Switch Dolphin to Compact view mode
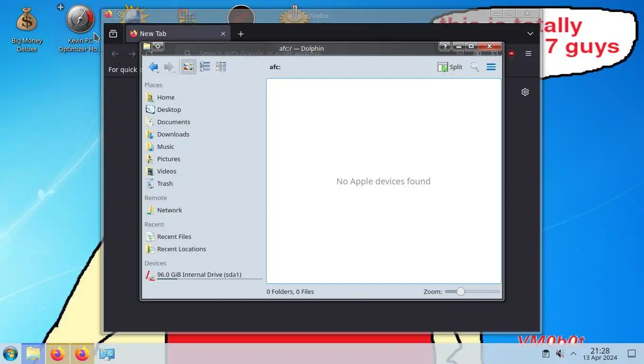Viewport: 644px width, 364px height. 205,67
